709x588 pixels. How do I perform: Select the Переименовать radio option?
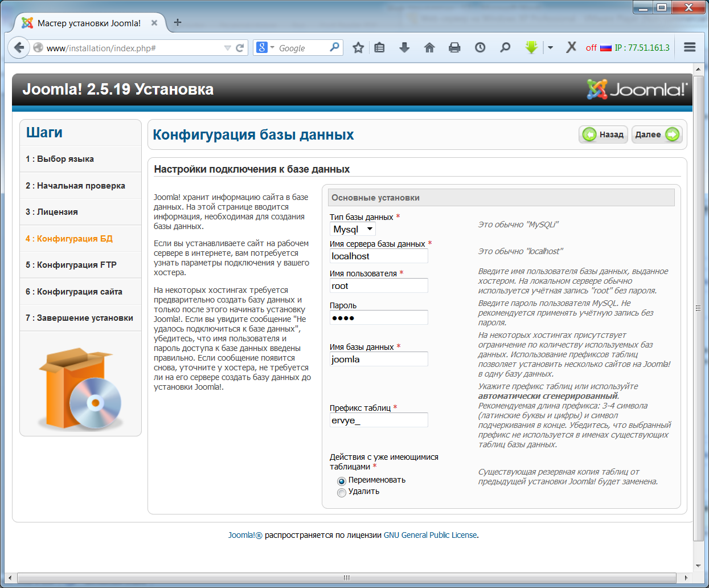(342, 481)
